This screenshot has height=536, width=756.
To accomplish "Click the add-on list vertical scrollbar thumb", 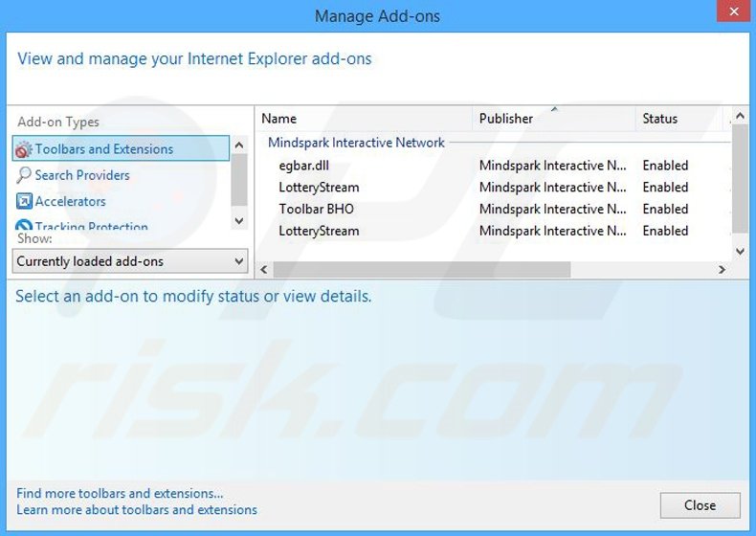I will [x=740, y=178].
